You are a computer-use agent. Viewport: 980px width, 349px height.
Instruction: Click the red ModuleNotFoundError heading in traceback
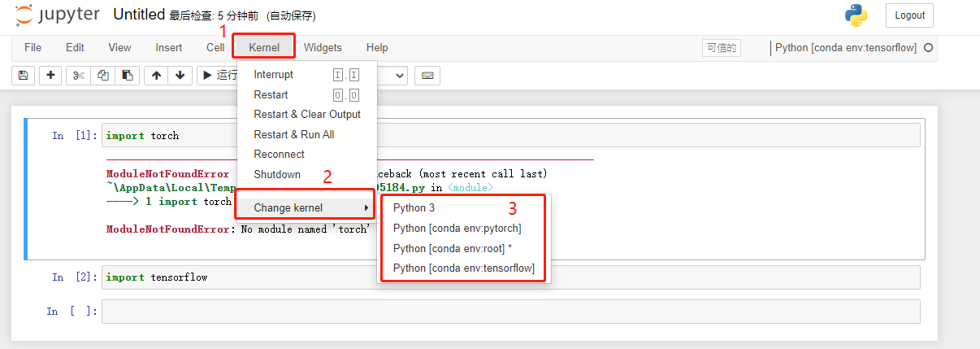168,174
